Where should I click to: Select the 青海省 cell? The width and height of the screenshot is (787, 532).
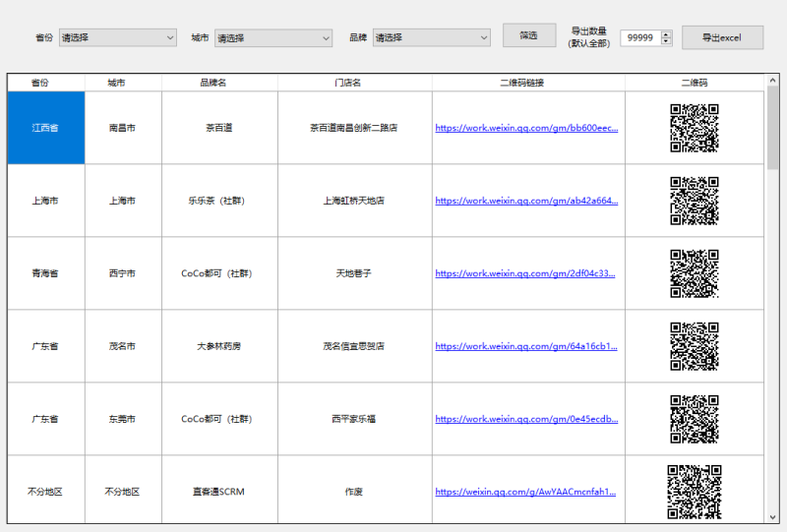click(46, 273)
